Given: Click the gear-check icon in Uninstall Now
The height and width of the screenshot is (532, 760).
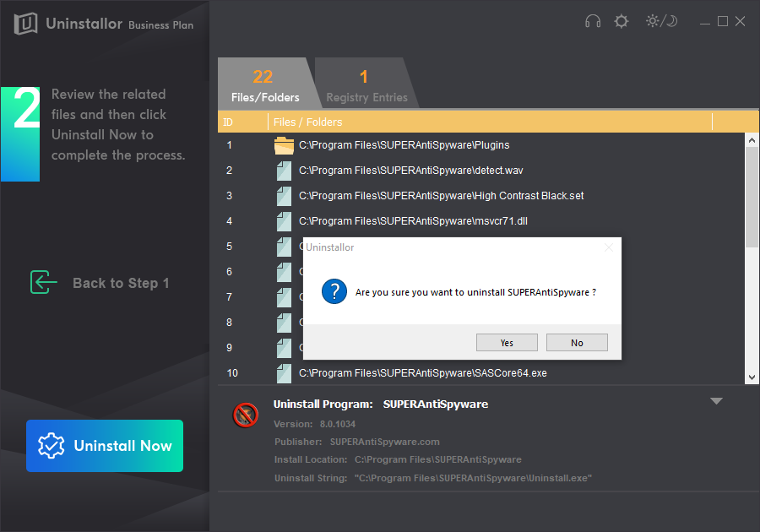Looking at the screenshot, I should tap(52, 446).
